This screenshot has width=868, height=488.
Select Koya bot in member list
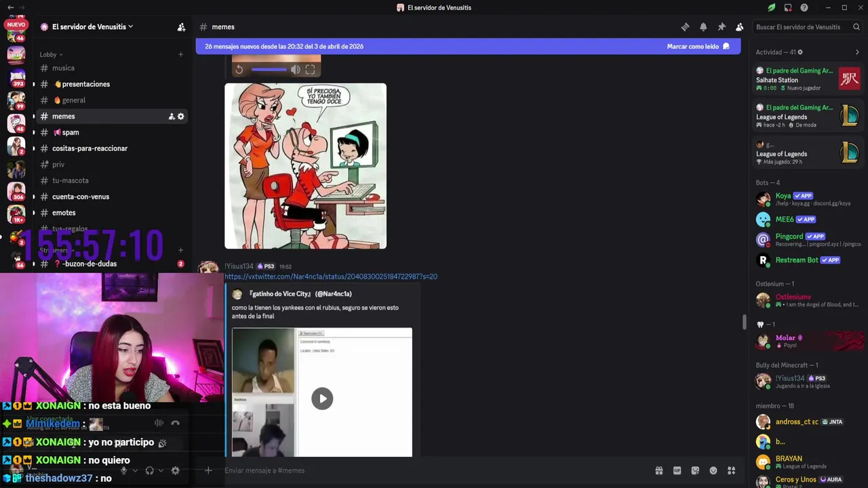(x=808, y=199)
